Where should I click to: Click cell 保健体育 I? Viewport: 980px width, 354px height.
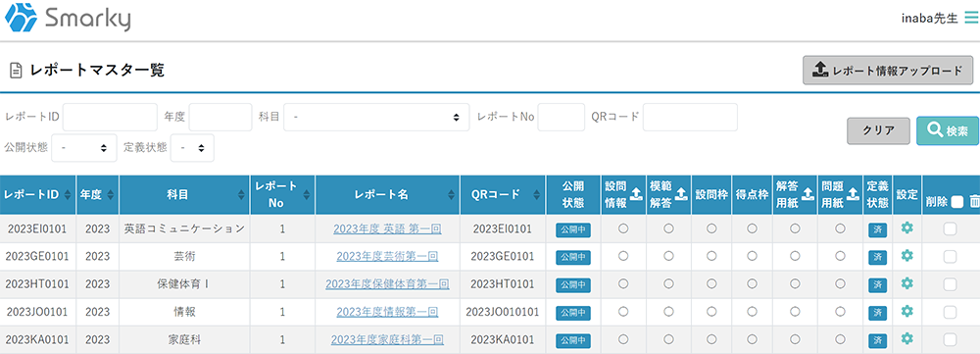184,284
